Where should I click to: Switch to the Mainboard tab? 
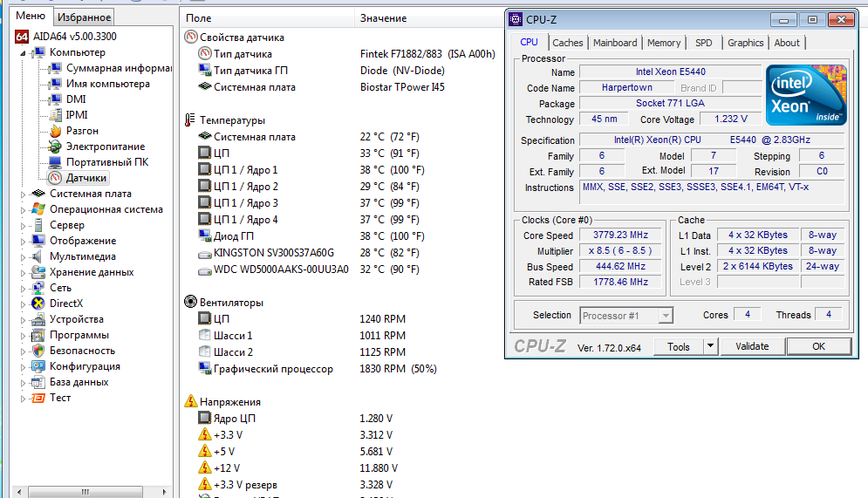tap(615, 43)
